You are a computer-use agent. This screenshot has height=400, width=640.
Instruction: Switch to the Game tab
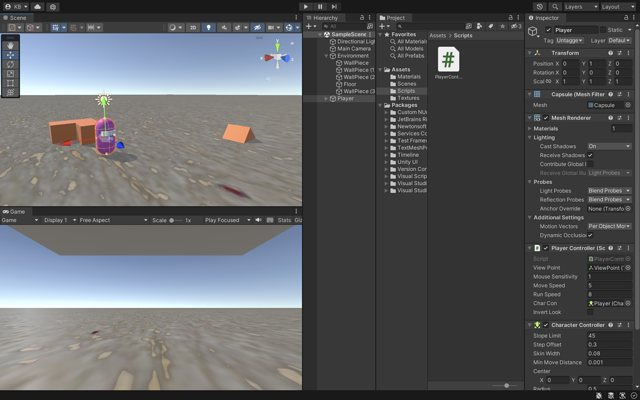(x=15, y=211)
